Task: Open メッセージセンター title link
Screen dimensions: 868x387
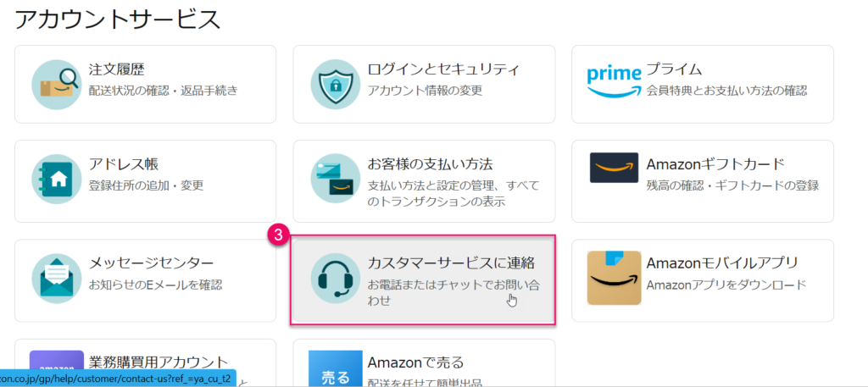Action: (x=151, y=263)
